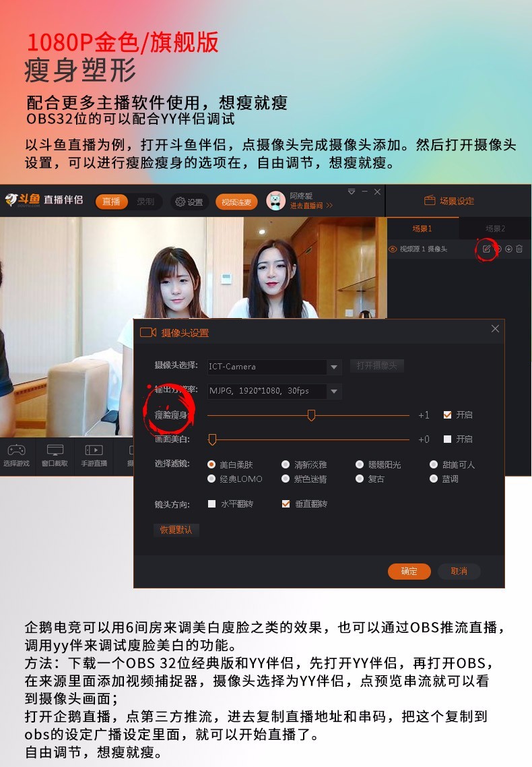Toggle visibility of 视频源 1 摄像头

393,249
